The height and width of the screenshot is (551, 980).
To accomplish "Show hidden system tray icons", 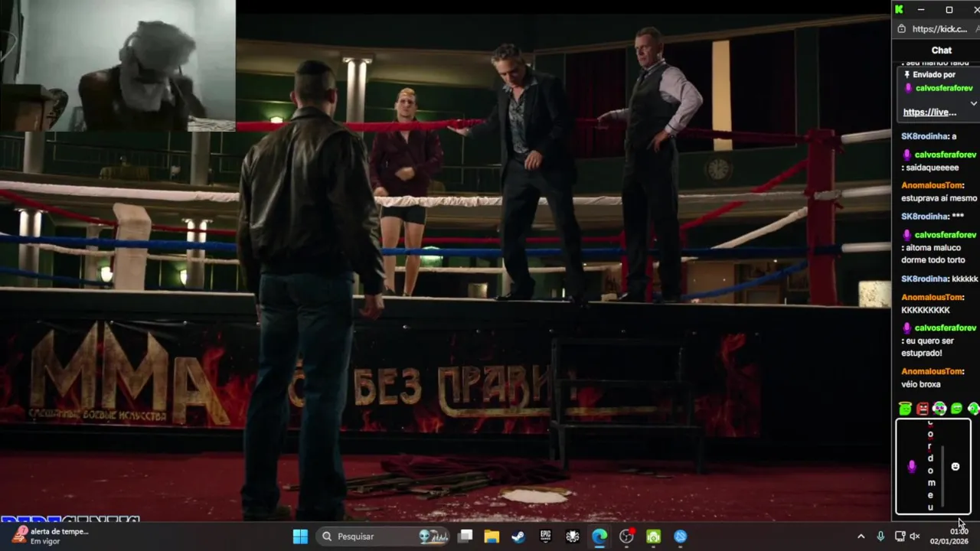I will [x=861, y=536].
